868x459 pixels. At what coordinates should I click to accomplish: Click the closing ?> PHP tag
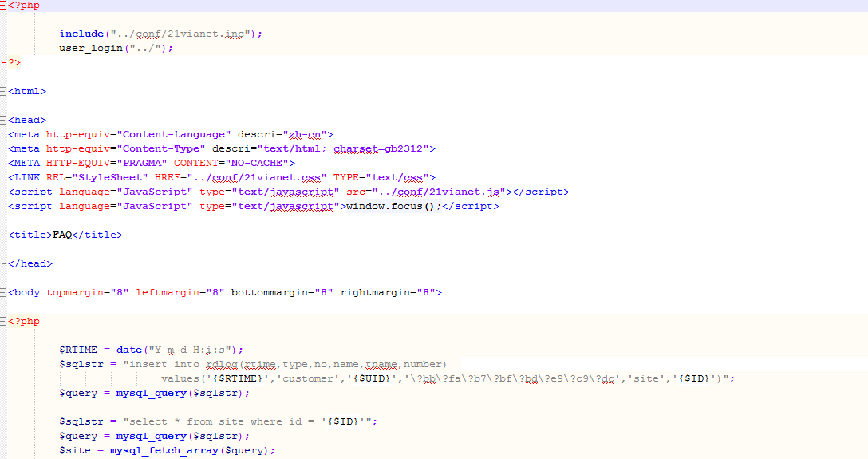point(14,62)
